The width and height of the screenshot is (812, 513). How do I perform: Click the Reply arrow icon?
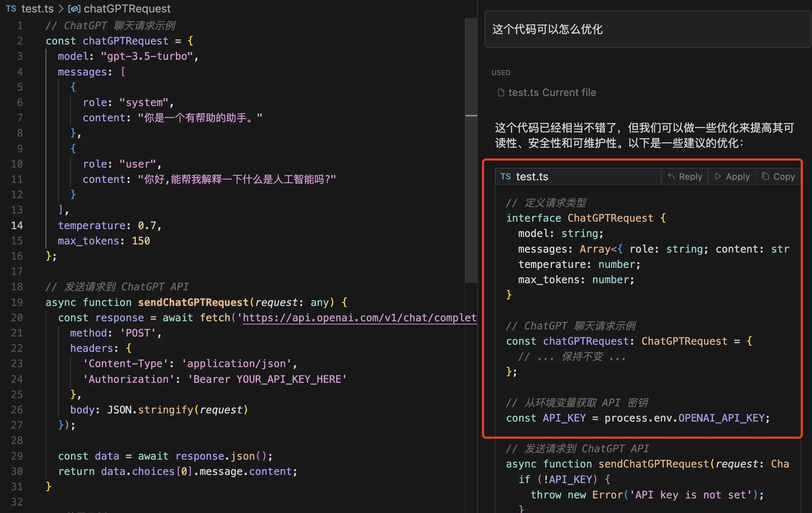coord(671,176)
